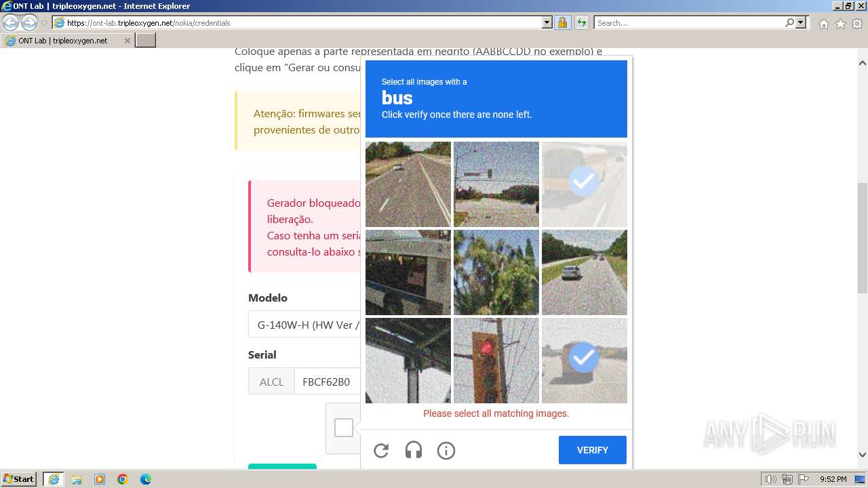Click the page scrollbar up arrow
Screen dimensions: 868x488
(863, 63)
